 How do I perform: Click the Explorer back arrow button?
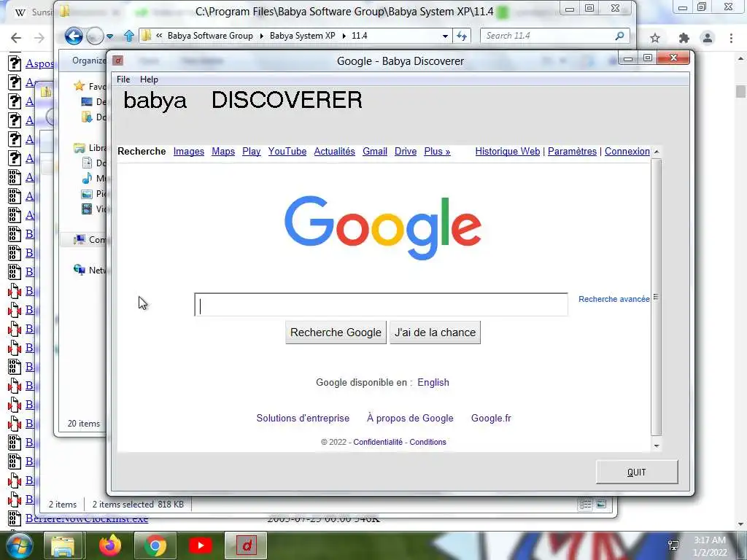click(x=74, y=36)
